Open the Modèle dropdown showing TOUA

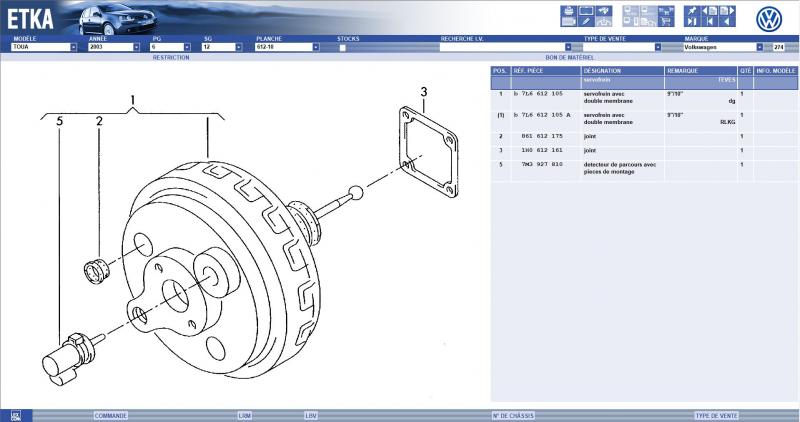click(x=73, y=47)
